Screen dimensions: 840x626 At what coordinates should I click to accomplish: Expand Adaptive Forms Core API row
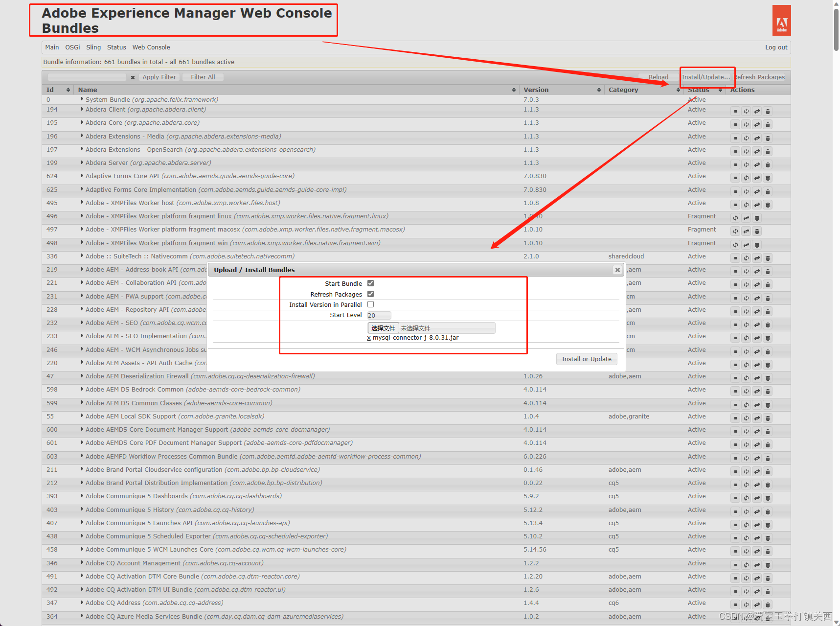[x=82, y=176]
